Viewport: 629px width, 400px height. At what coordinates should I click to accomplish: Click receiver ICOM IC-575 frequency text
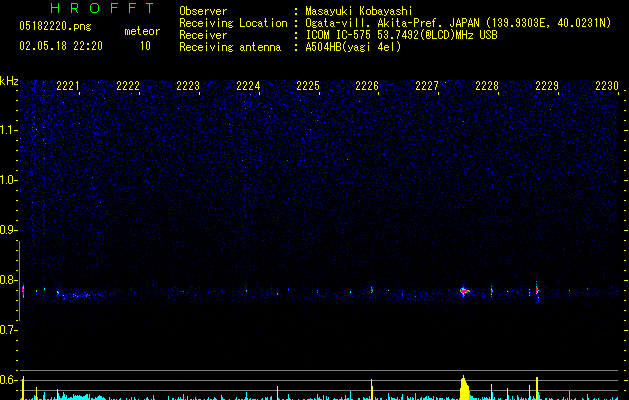(x=401, y=35)
